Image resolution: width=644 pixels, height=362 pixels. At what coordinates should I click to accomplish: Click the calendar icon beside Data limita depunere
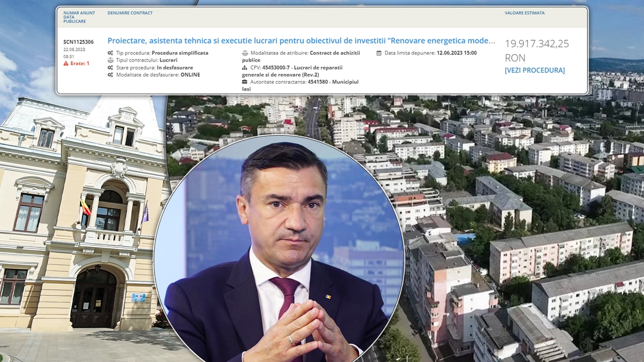click(379, 53)
